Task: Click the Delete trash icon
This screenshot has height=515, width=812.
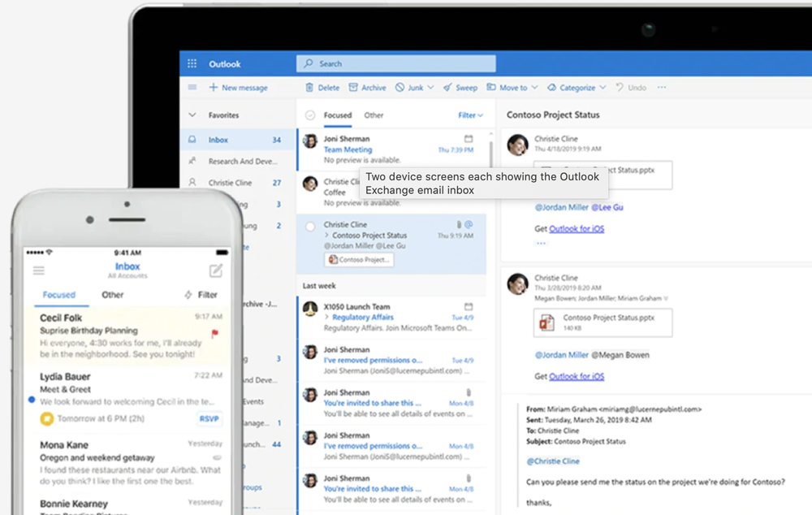Action: [x=309, y=88]
